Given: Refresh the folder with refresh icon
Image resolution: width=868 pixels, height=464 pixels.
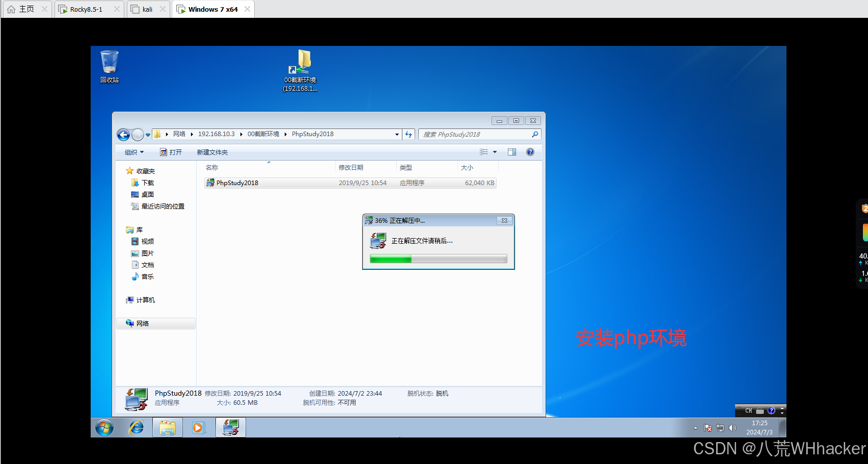Looking at the screenshot, I should pyautogui.click(x=409, y=135).
